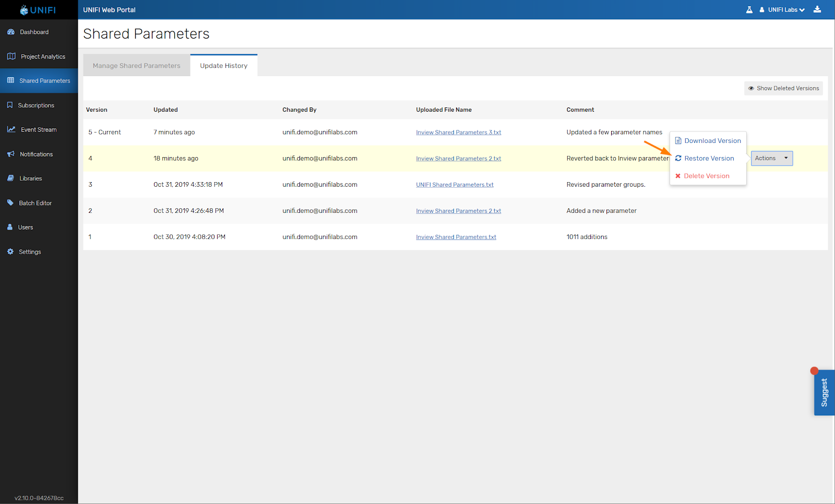Open Inview Shared Parameters 3.txt link

pos(458,133)
